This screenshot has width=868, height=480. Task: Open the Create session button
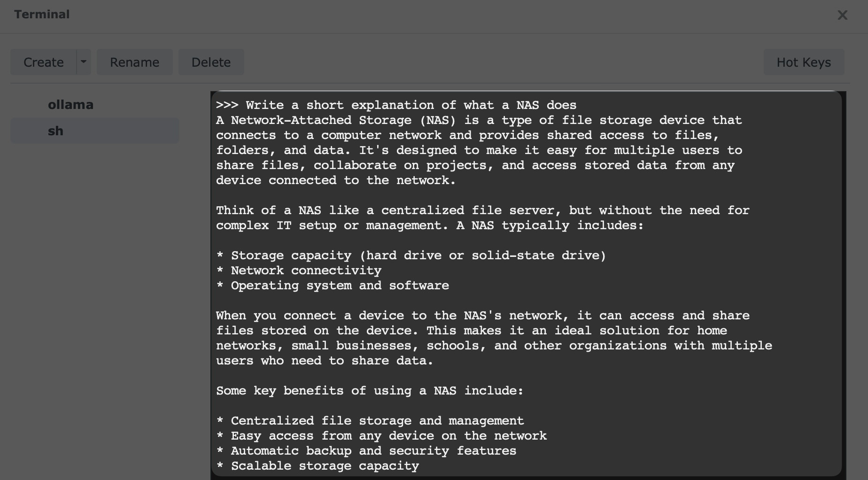tap(44, 62)
